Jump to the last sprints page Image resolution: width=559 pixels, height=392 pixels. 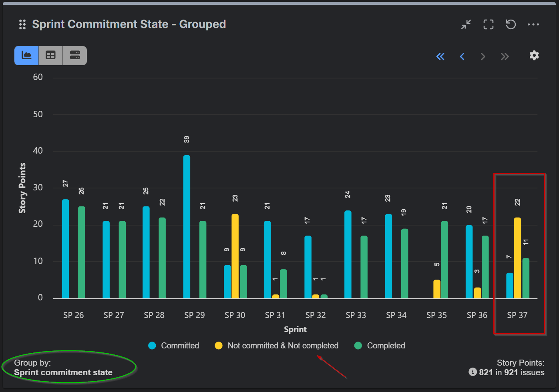(x=505, y=56)
